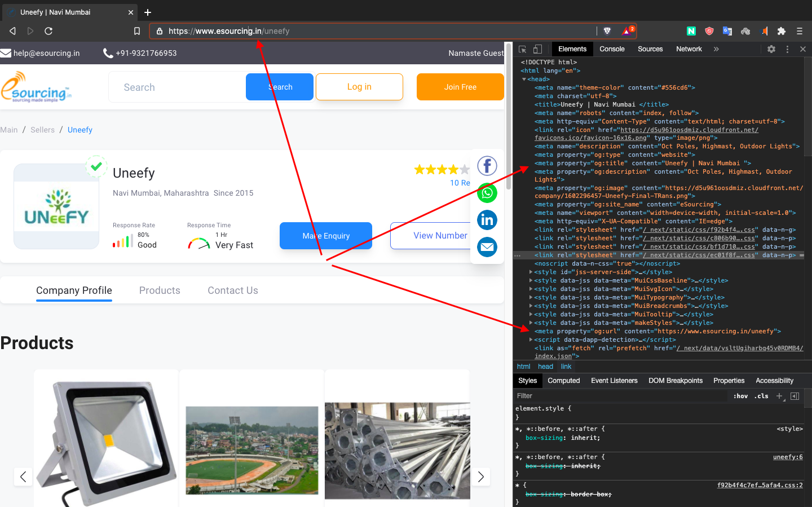
Task: Bookmark this page using the bookmark icon
Action: point(137,31)
